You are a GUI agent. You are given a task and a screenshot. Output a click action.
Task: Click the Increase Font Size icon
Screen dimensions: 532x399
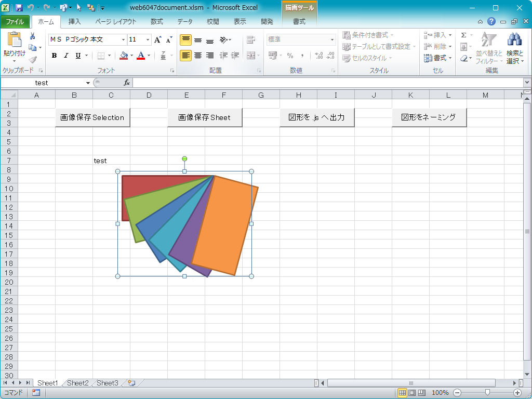158,39
